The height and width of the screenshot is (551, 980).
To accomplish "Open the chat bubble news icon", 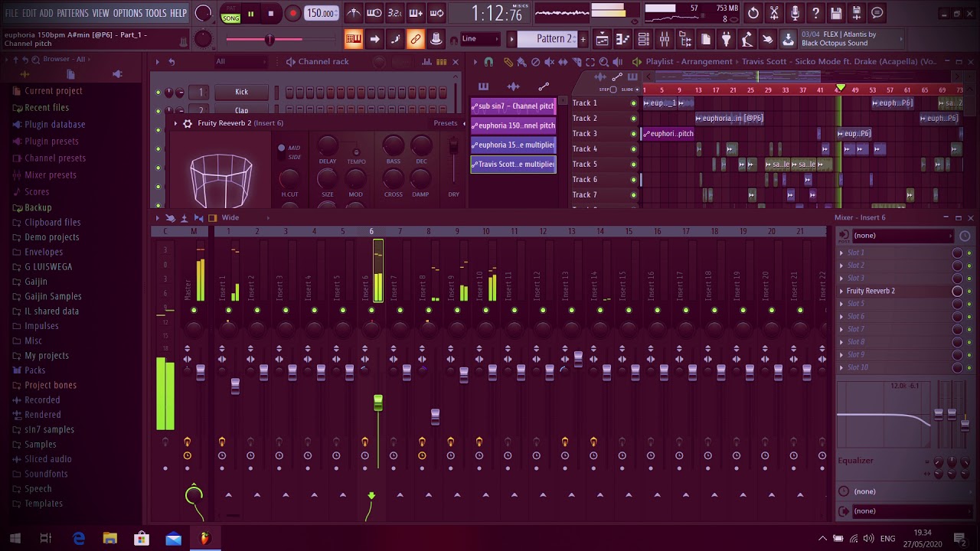I will [877, 13].
